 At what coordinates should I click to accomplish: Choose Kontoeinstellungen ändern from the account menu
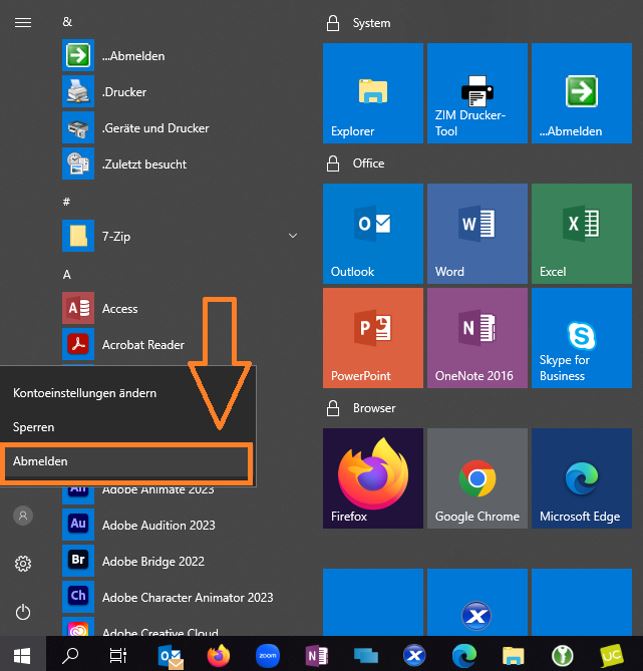tap(85, 393)
